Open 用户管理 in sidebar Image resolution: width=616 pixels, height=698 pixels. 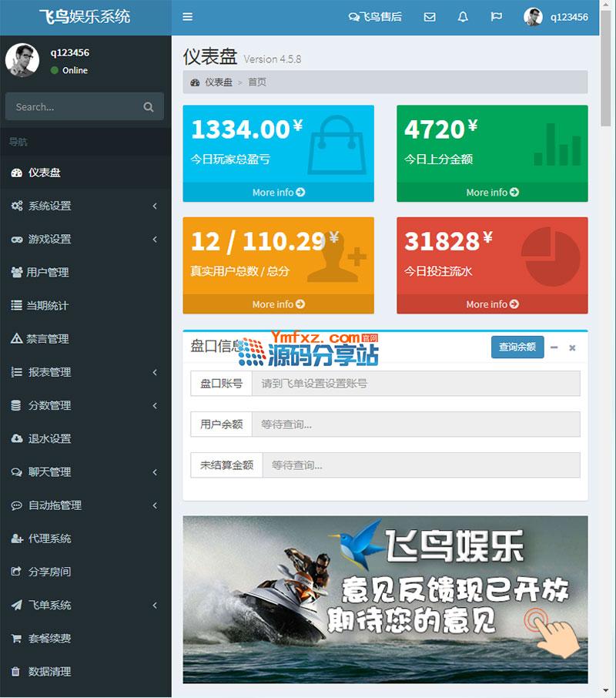tap(47, 272)
